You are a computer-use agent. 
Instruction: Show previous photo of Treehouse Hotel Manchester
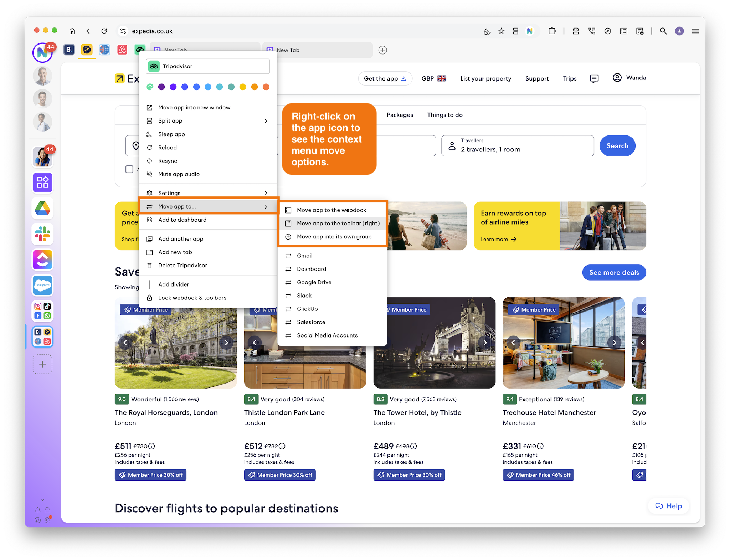tap(513, 343)
